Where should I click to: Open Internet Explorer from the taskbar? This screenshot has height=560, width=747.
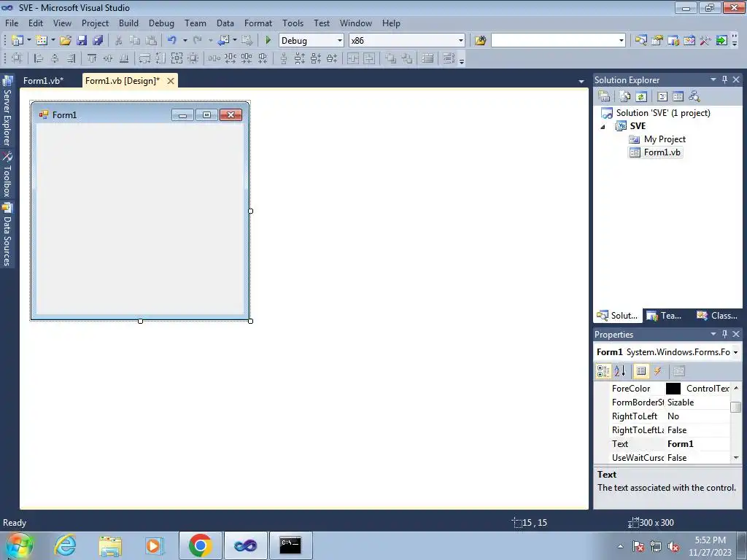(65, 545)
